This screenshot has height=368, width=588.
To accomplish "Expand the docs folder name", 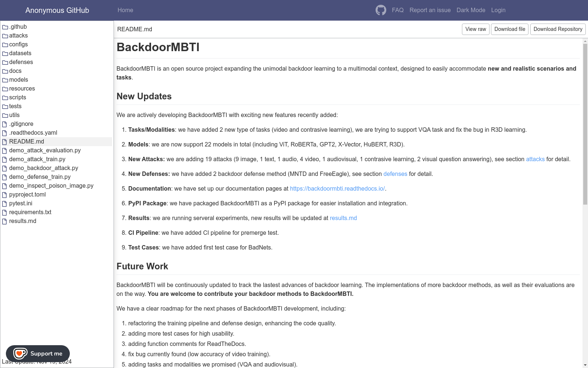I will [x=15, y=71].
